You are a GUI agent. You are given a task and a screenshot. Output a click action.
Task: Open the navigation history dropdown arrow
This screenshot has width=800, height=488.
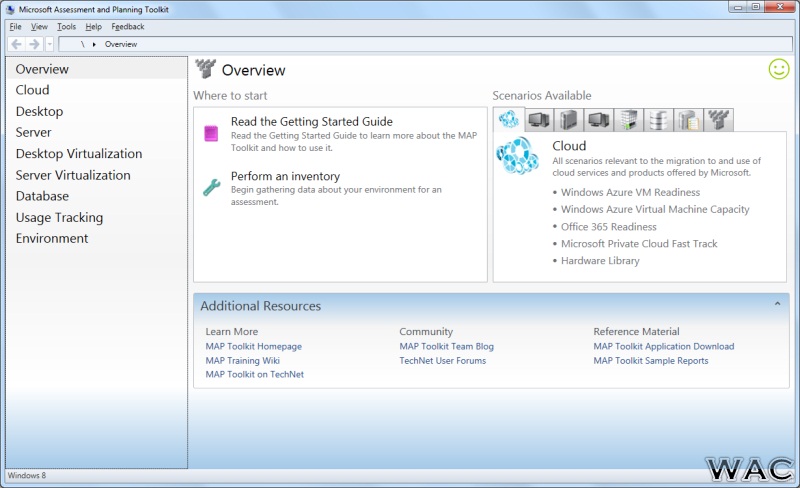click(x=49, y=44)
